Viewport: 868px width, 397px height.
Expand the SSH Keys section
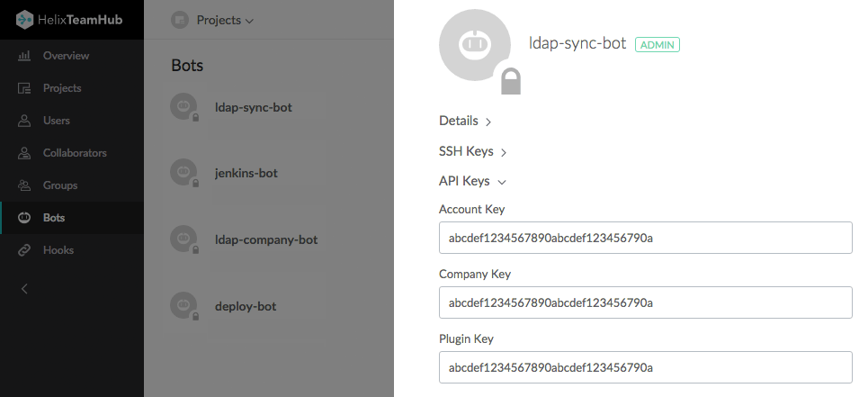point(473,151)
